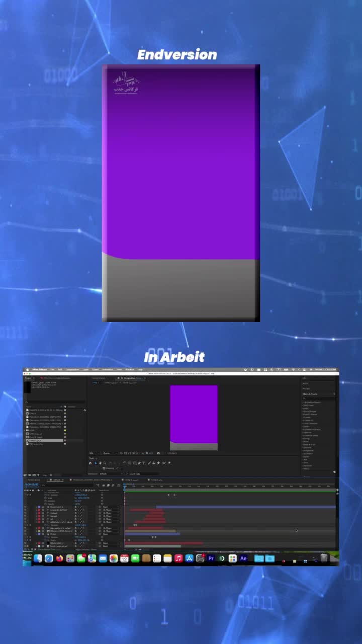The image size is (362, 644).
Task: Open Premiere Pro from the dock
Action: [211, 558]
